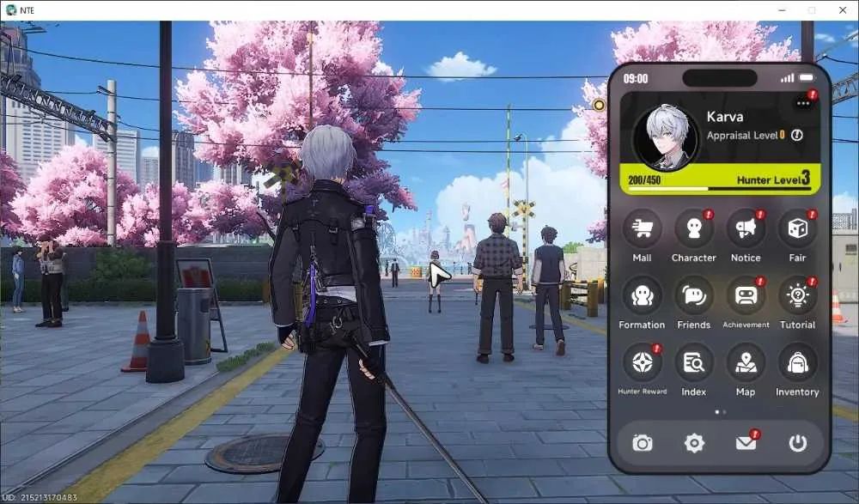Open the Map icon

(x=746, y=362)
